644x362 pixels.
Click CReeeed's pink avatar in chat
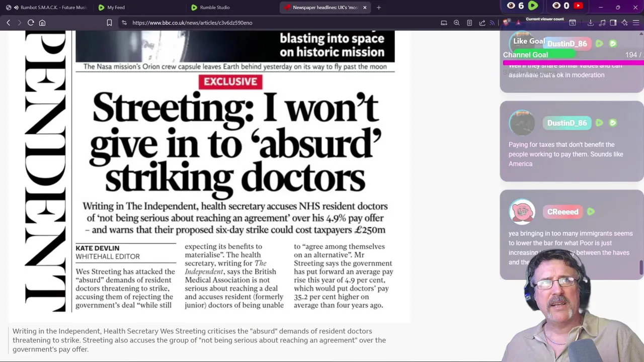point(522,212)
